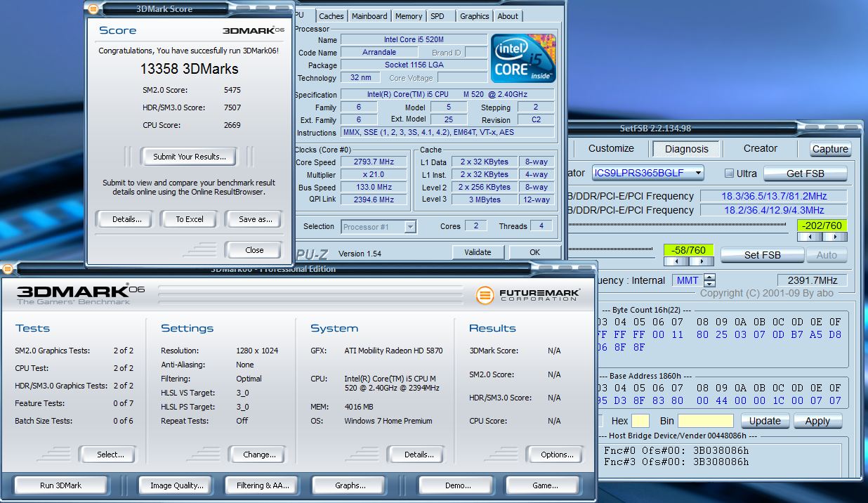Click the Update button in SetFSB
Screen dimensions: 868x503
[x=765, y=421]
